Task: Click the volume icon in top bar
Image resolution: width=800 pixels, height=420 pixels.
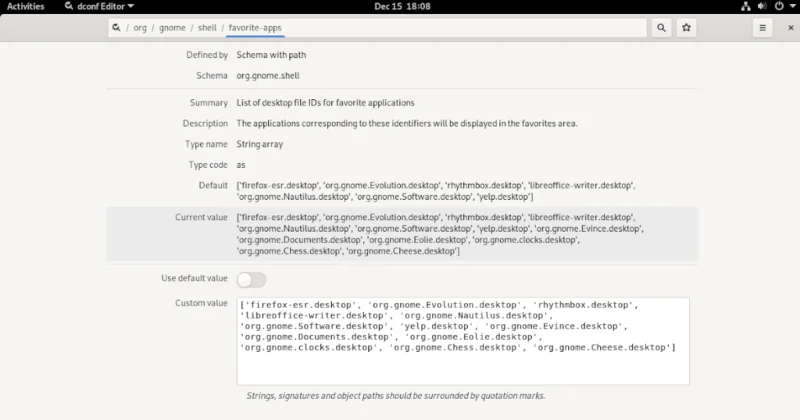Action: point(762,6)
